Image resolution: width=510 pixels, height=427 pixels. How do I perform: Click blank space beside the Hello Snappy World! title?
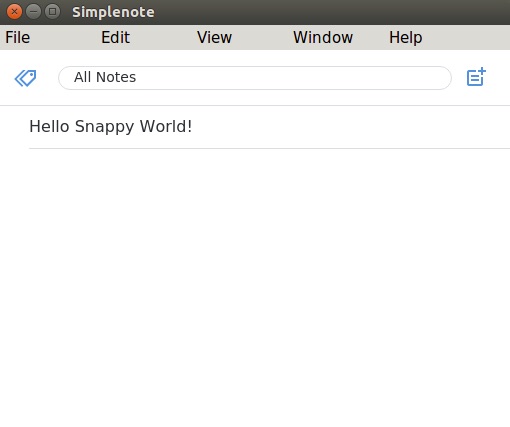(350, 127)
